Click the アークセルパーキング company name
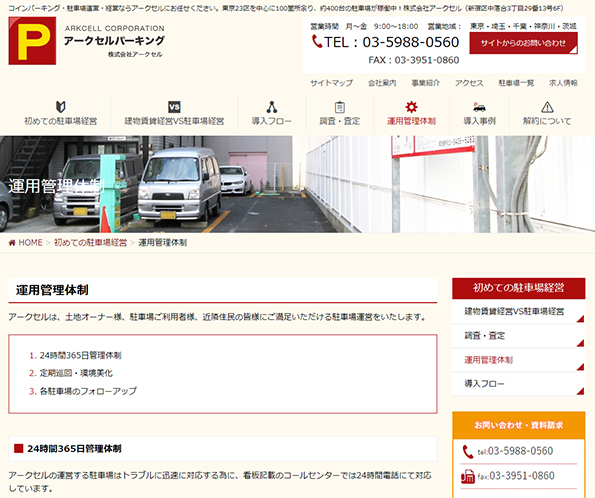 (x=114, y=40)
